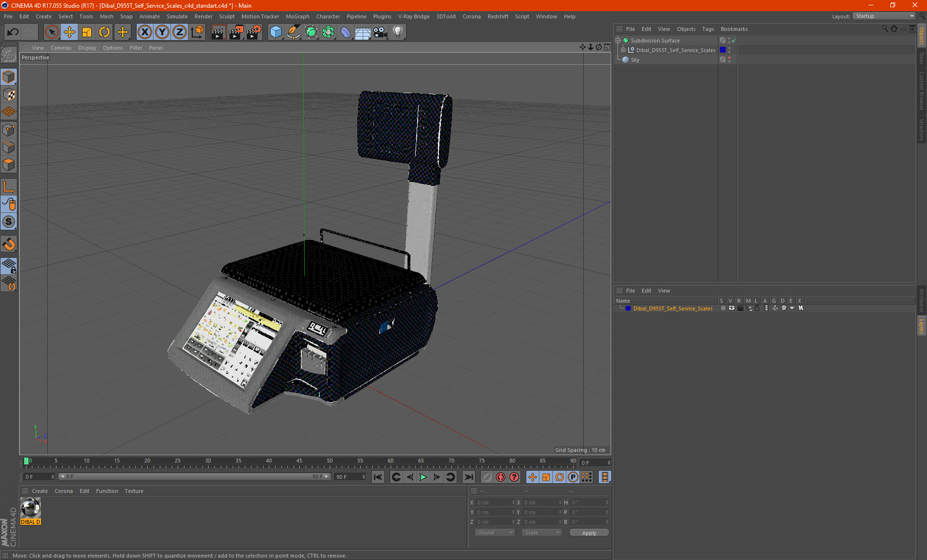Add Subdivision Surface generator icon
This screenshot has width=927, height=560.
(x=311, y=32)
